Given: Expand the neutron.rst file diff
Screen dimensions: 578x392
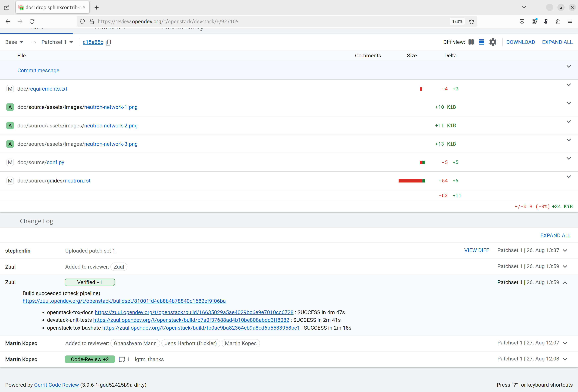Looking at the screenshot, I should [568, 177].
